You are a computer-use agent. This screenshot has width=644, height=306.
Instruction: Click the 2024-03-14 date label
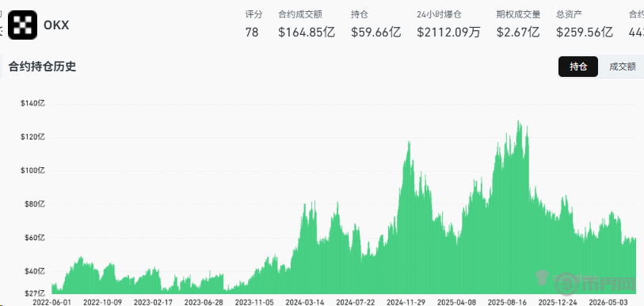pyautogui.click(x=305, y=302)
